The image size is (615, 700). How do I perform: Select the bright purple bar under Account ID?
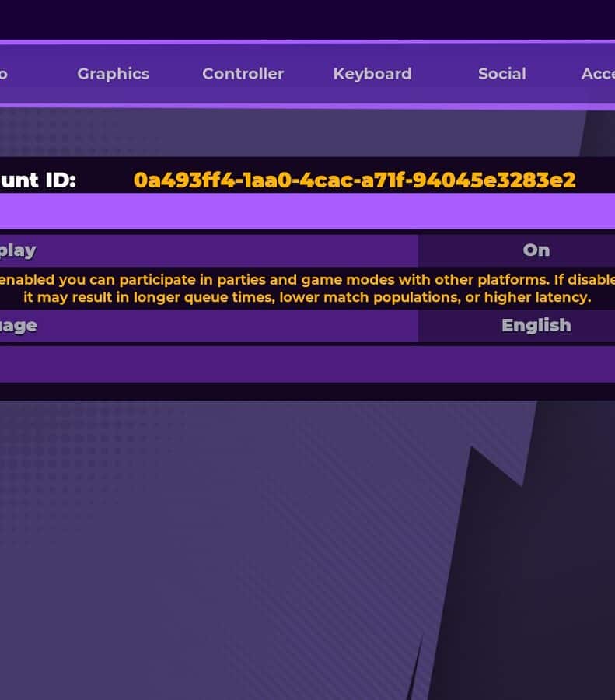tap(307, 212)
